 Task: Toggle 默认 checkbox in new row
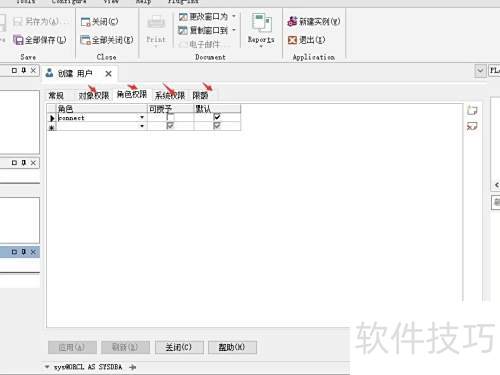click(x=217, y=126)
